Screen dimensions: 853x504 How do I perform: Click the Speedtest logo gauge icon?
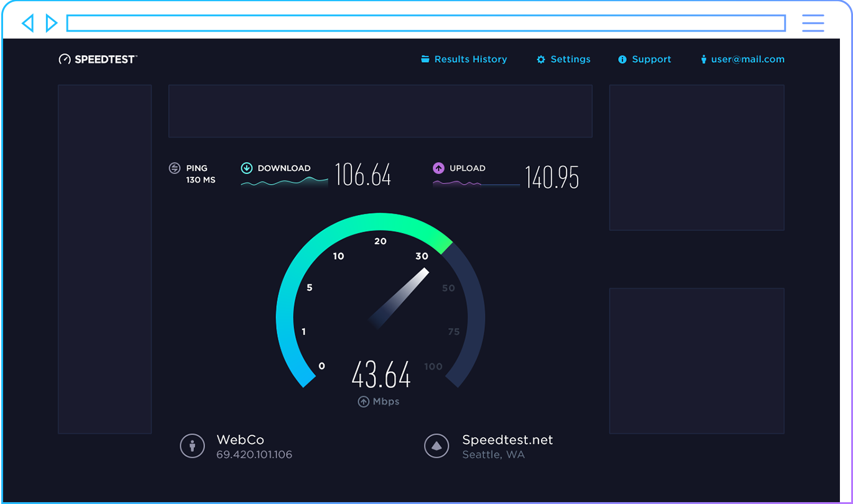pos(65,60)
